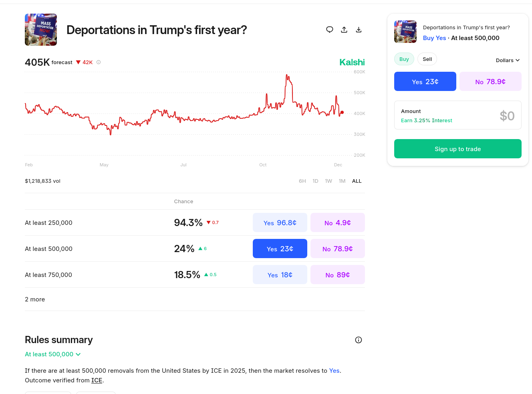Click the share upload icon

(x=344, y=30)
